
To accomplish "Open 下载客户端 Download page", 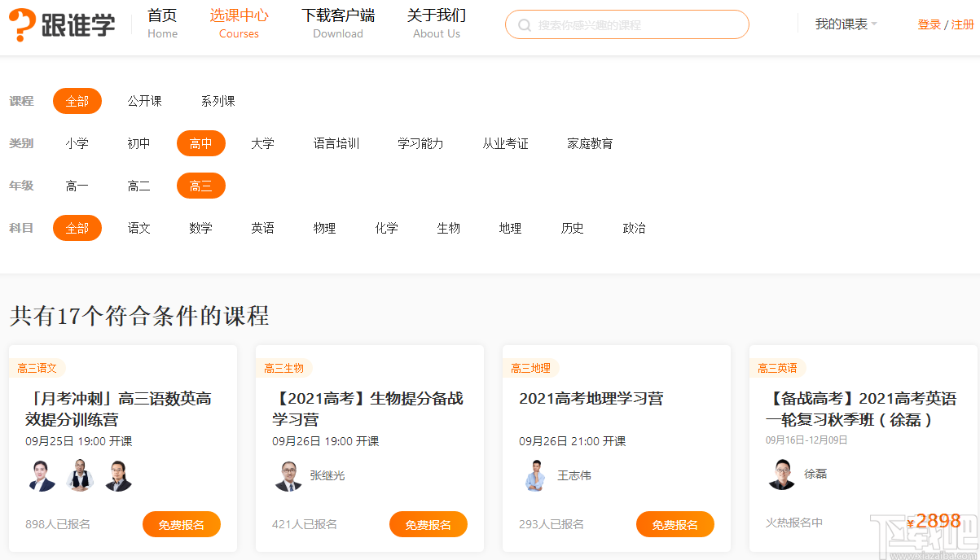I will 338,24.
